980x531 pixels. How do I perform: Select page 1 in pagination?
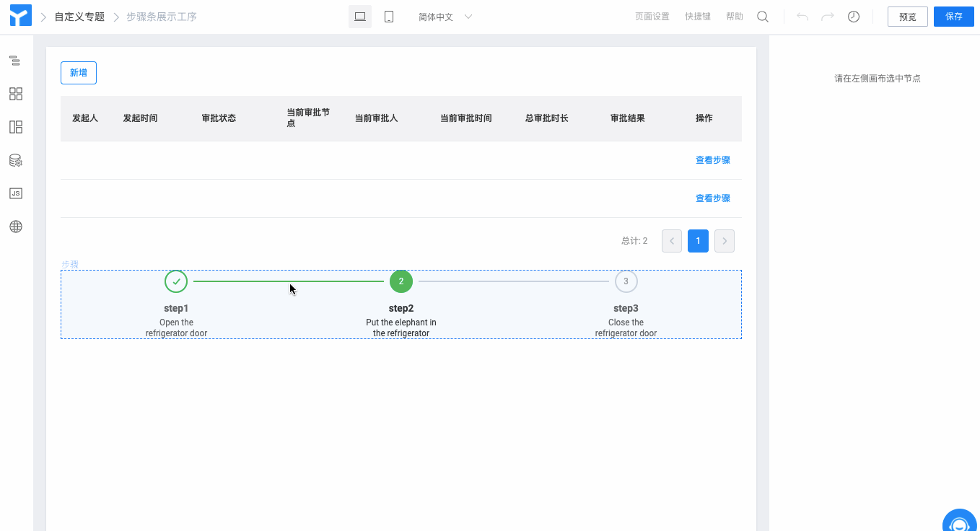pos(698,241)
